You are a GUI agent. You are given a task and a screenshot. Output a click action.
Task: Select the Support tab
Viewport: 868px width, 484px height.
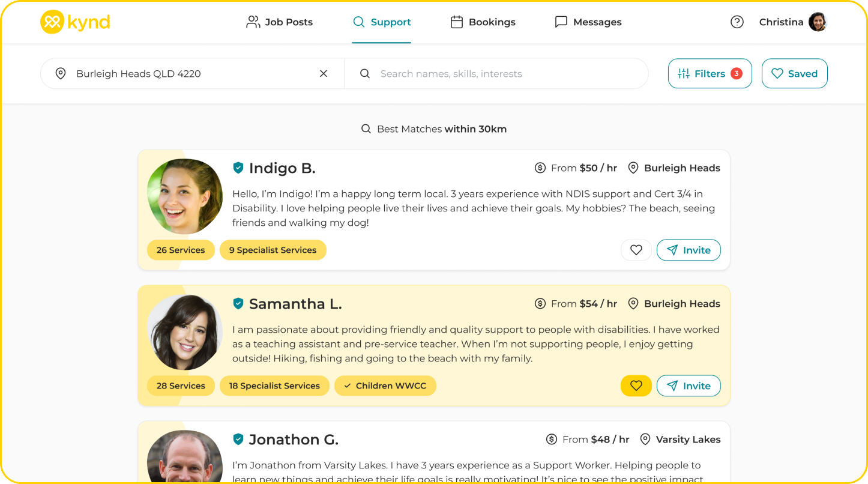point(382,22)
